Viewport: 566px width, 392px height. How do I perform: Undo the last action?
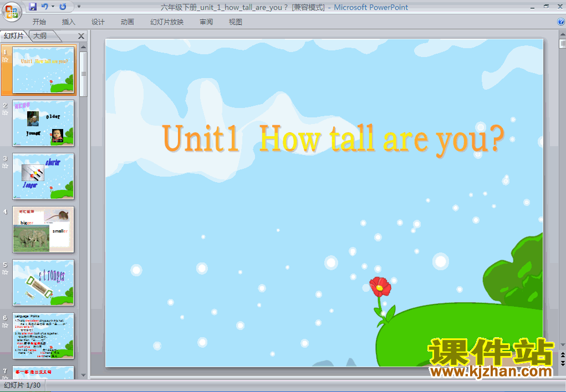click(x=45, y=7)
